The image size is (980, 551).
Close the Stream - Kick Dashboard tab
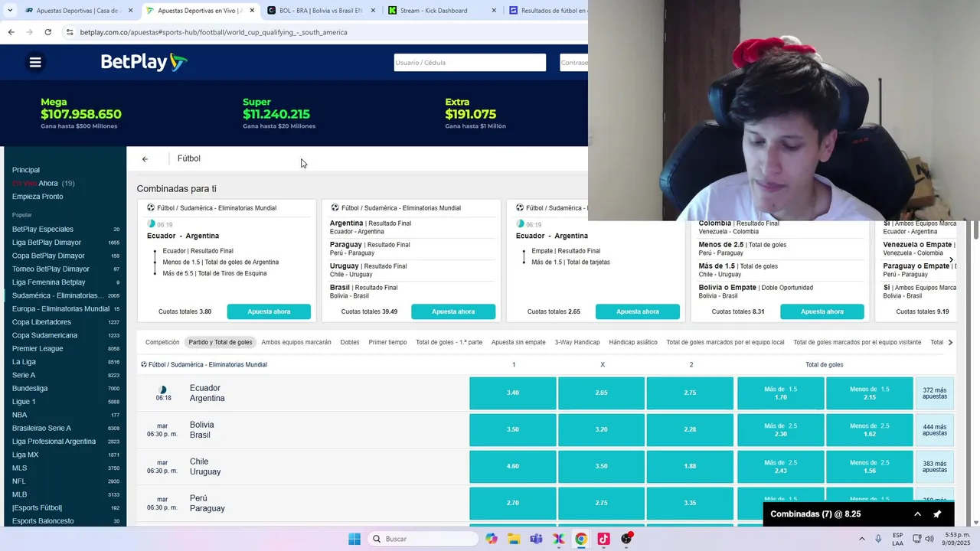point(494,11)
